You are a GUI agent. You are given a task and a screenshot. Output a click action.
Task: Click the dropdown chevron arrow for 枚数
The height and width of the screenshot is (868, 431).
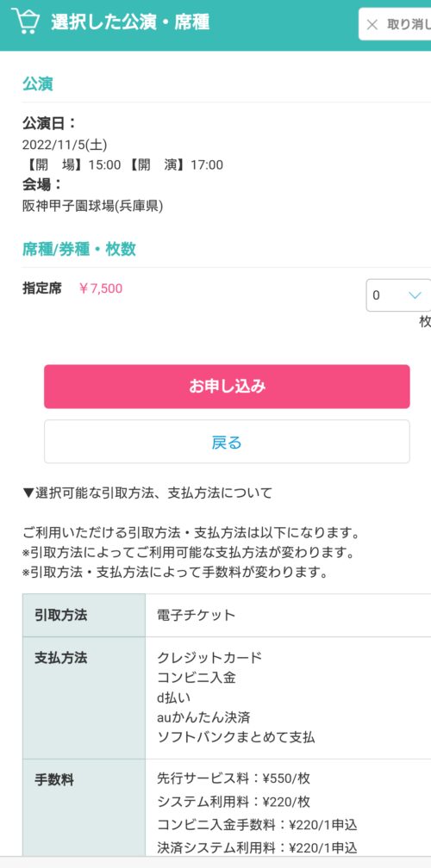click(x=415, y=295)
